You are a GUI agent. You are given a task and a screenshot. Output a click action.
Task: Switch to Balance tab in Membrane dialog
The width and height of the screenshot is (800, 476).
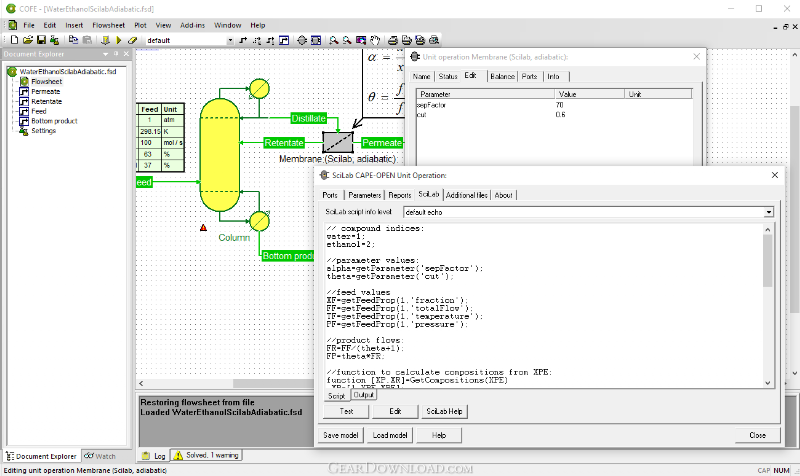click(502, 77)
